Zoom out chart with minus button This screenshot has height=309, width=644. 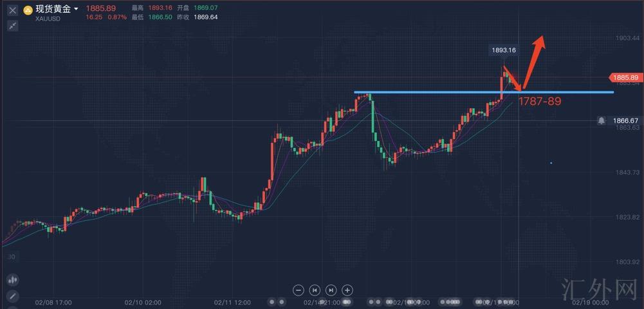(298, 290)
